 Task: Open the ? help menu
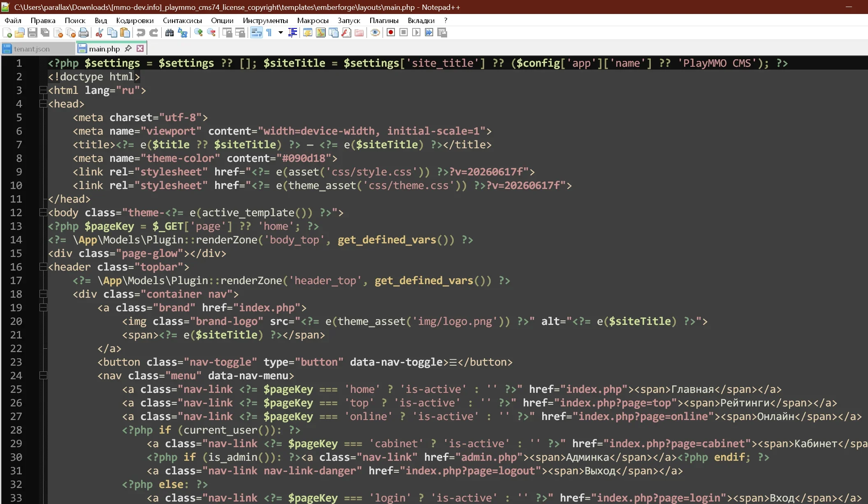coord(446,20)
